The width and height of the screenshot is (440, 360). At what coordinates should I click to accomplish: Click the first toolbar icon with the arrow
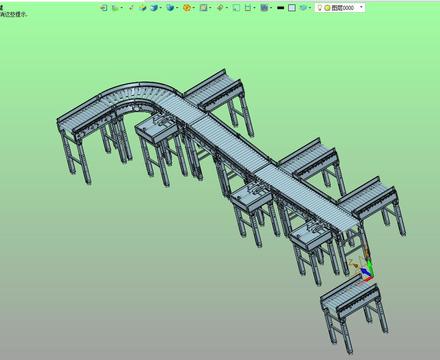tap(104, 8)
